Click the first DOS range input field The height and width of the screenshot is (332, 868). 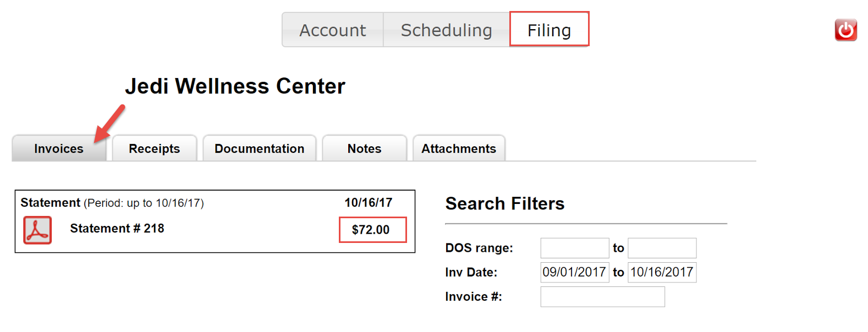[x=574, y=248]
